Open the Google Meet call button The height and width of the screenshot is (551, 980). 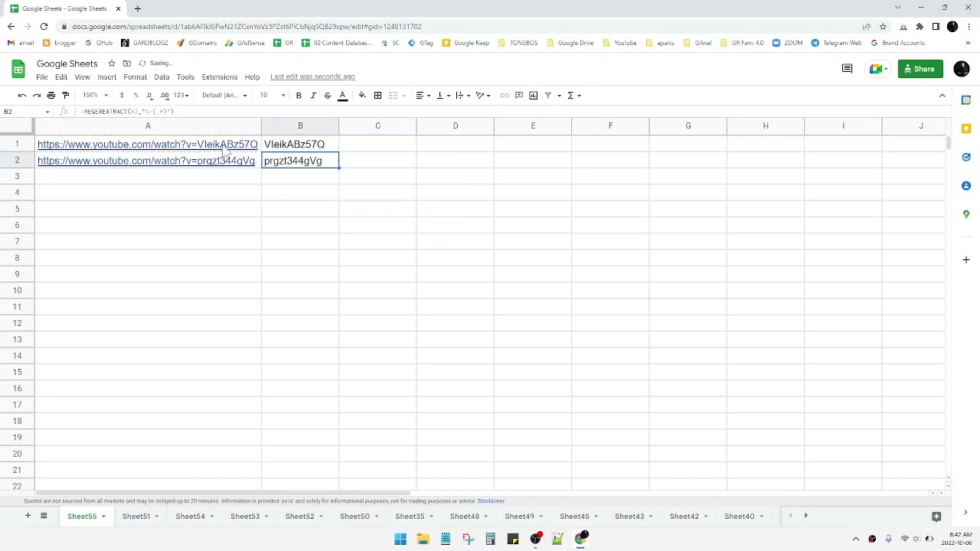pos(877,69)
